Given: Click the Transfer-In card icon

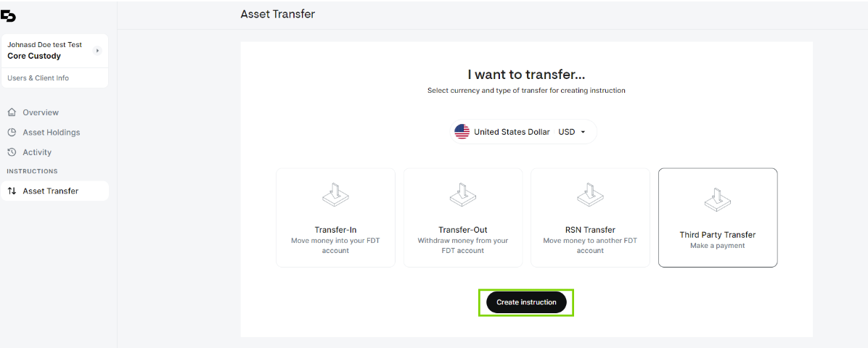Looking at the screenshot, I should 335,196.
